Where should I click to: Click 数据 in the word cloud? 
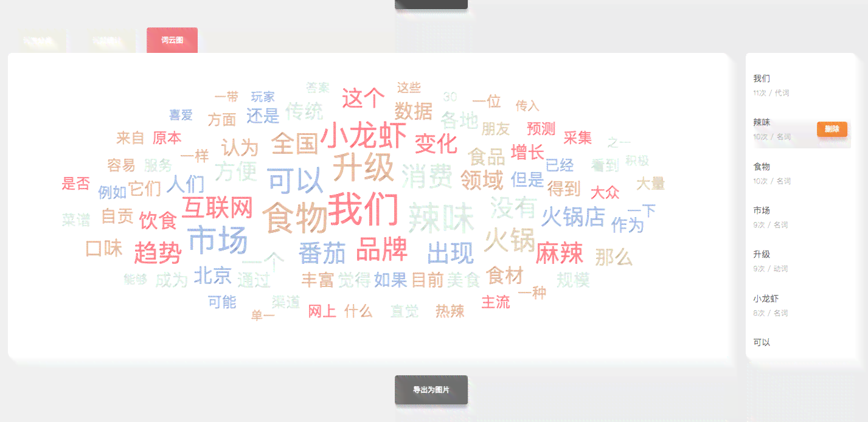pyautogui.click(x=413, y=111)
